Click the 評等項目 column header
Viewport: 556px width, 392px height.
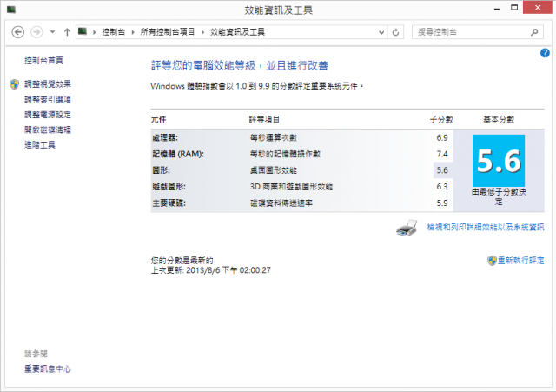coord(264,119)
